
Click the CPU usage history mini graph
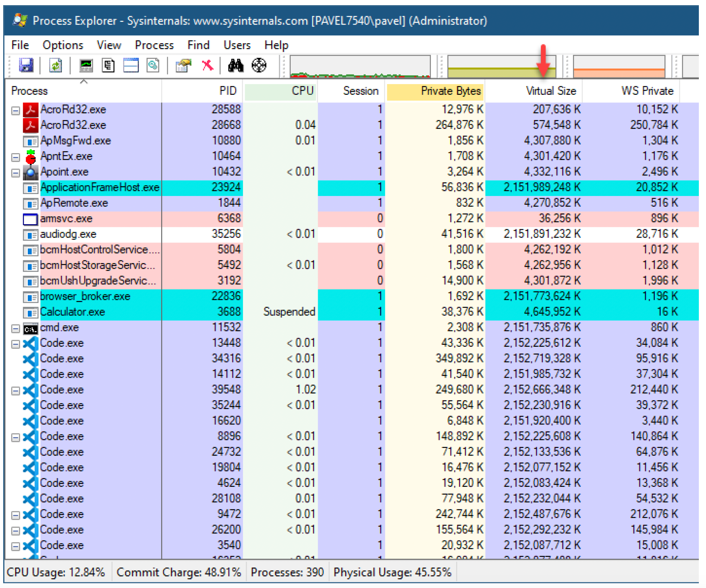360,66
